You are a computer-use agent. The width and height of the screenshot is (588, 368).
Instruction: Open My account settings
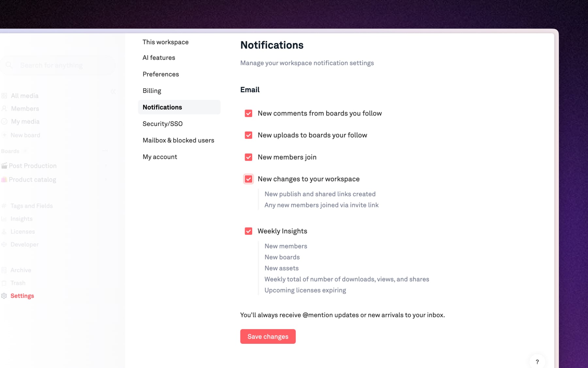pyautogui.click(x=160, y=157)
